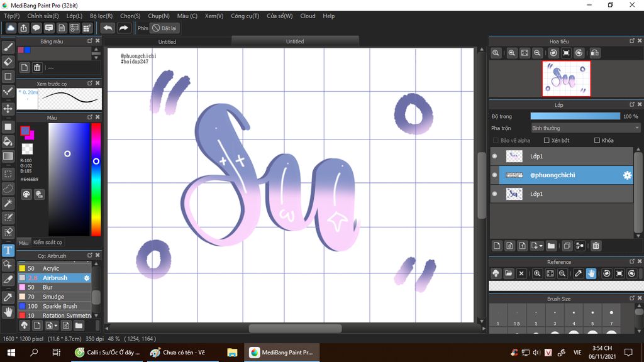Image resolution: width=644 pixels, height=362 pixels.
Task: Check the Khóa checkbox
Action: tap(597, 140)
